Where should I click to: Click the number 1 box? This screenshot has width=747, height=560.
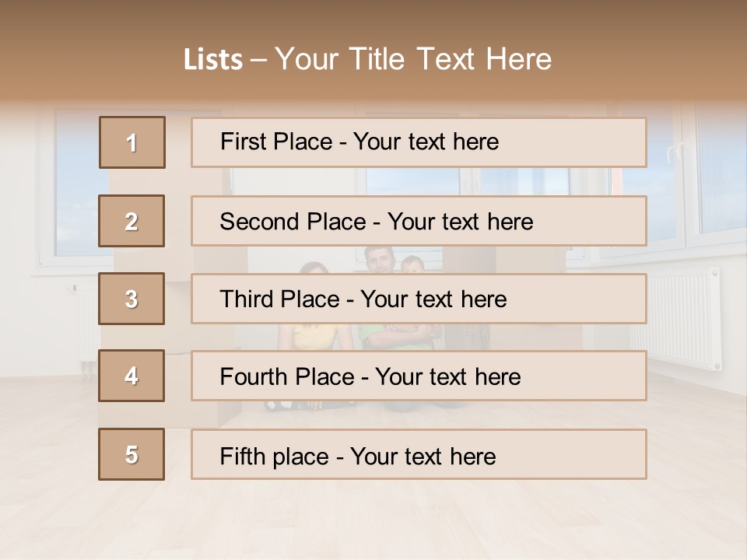point(132,142)
